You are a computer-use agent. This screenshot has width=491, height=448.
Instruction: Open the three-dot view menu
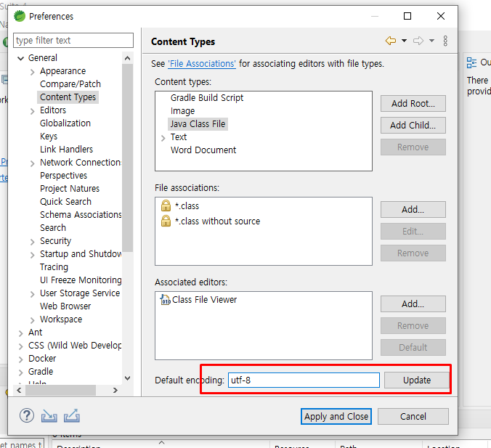click(445, 41)
